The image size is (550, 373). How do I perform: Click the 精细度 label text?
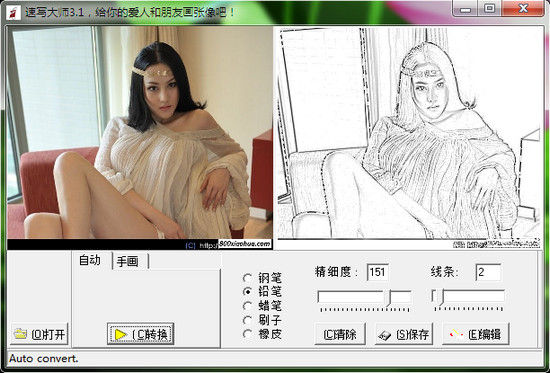[337, 272]
